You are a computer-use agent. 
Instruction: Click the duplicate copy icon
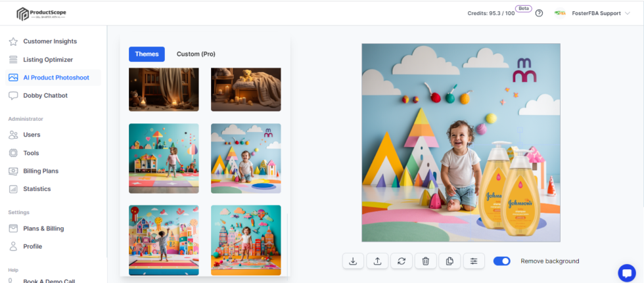coord(449,261)
